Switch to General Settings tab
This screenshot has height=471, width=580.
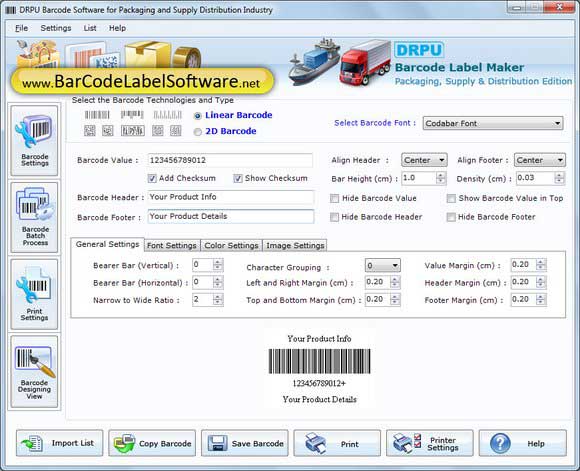tap(107, 244)
